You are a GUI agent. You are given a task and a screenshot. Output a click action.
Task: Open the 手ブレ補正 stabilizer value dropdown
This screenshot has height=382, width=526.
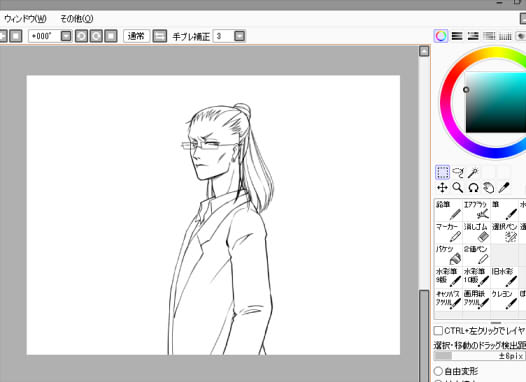coord(240,36)
